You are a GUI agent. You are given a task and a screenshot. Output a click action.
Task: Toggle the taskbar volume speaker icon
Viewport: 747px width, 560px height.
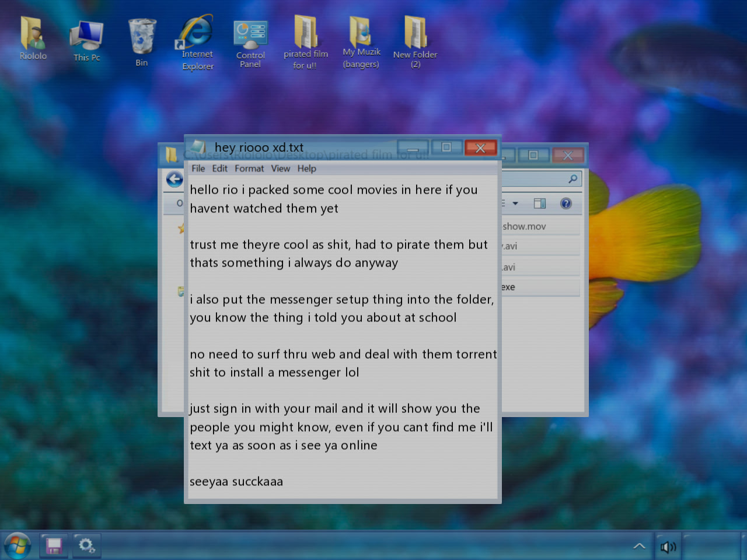coord(668,547)
